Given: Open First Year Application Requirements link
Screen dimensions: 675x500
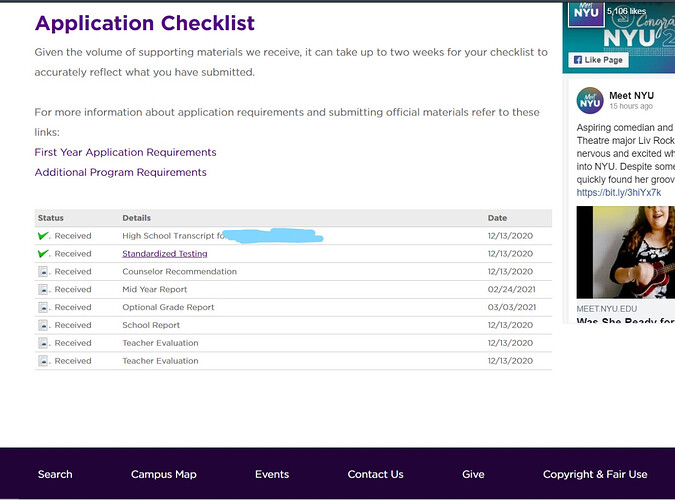Looking at the screenshot, I should (x=125, y=152).
